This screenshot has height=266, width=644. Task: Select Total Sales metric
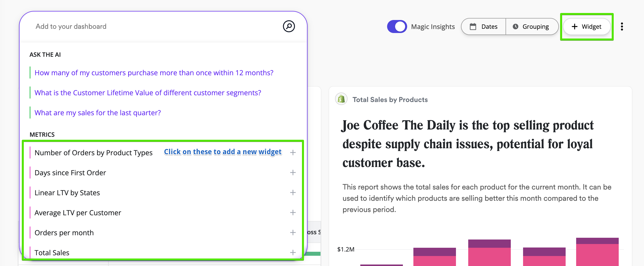point(52,253)
